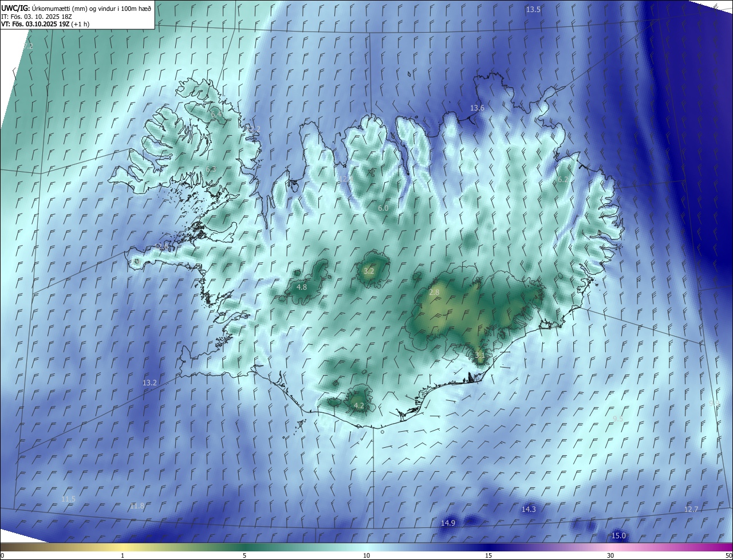The image size is (733, 560).
Task: Click the 4.8 value over the western glacier
Action: [x=302, y=287]
